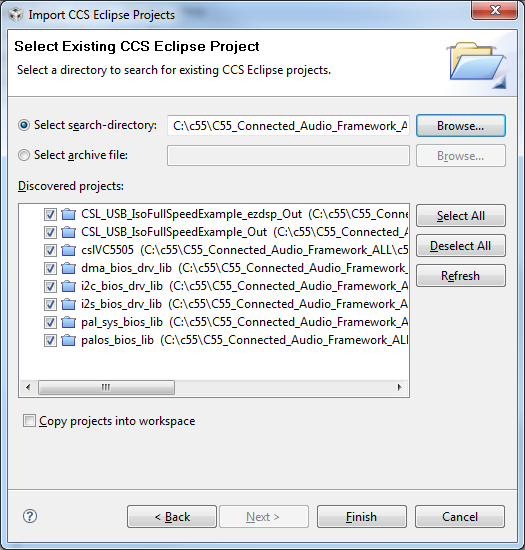
Task: Click folder icon of cslVC5505 project
Action: tap(69, 250)
